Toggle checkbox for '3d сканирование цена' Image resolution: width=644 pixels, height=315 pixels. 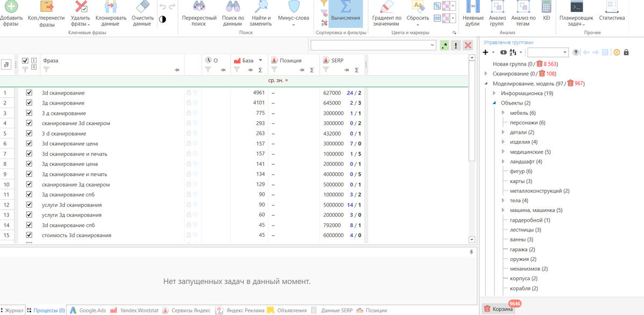[29, 143]
